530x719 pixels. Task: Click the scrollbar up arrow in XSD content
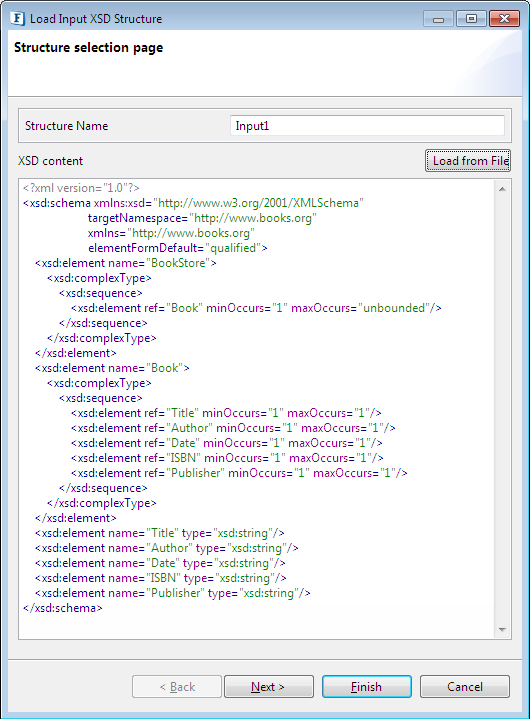click(502, 189)
